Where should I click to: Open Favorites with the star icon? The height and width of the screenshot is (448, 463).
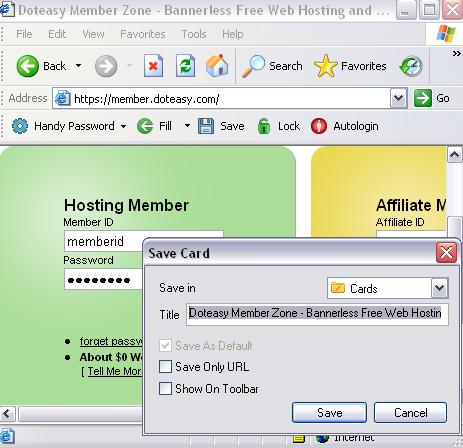pyautogui.click(x=325, y=66)
